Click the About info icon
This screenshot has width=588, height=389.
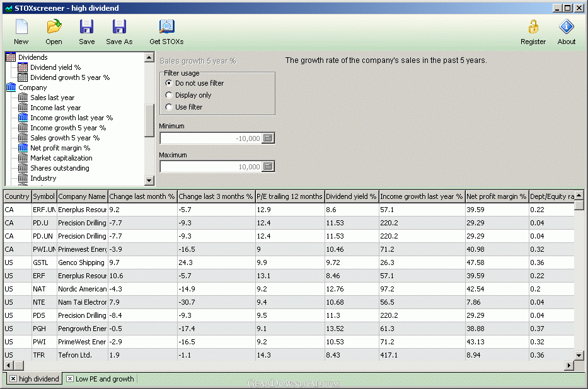[x=566, y=26]
